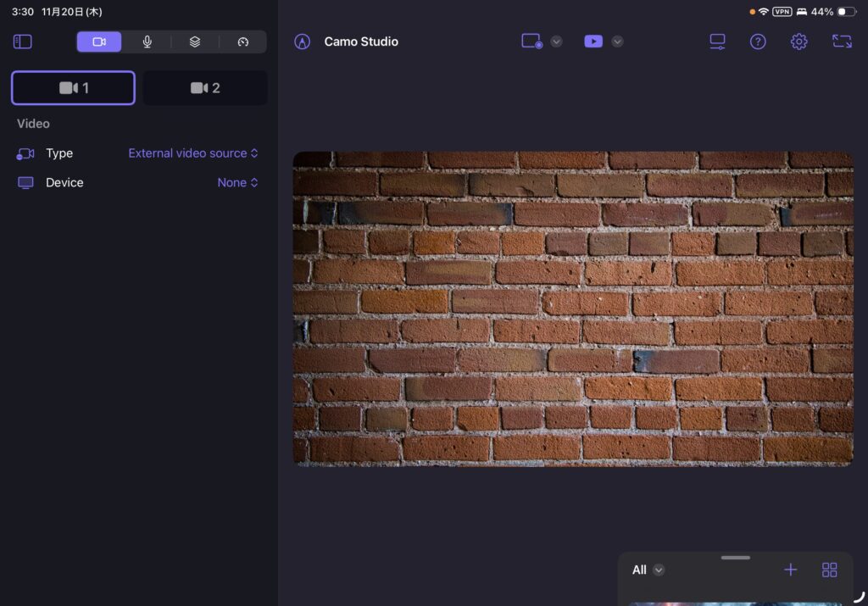
Task: Click the purple stream play button
Action: 593,41
